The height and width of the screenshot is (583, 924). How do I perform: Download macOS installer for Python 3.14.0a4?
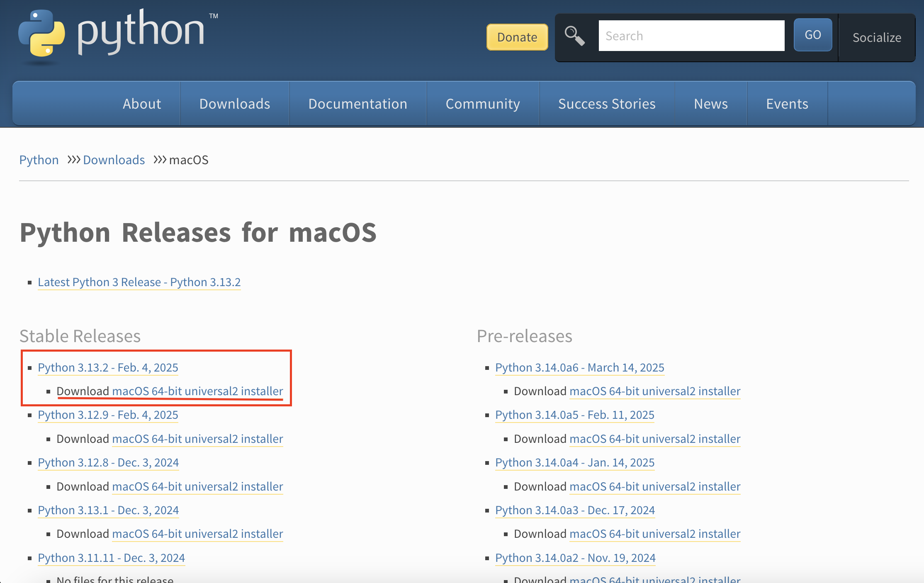[x=655, y=487]
